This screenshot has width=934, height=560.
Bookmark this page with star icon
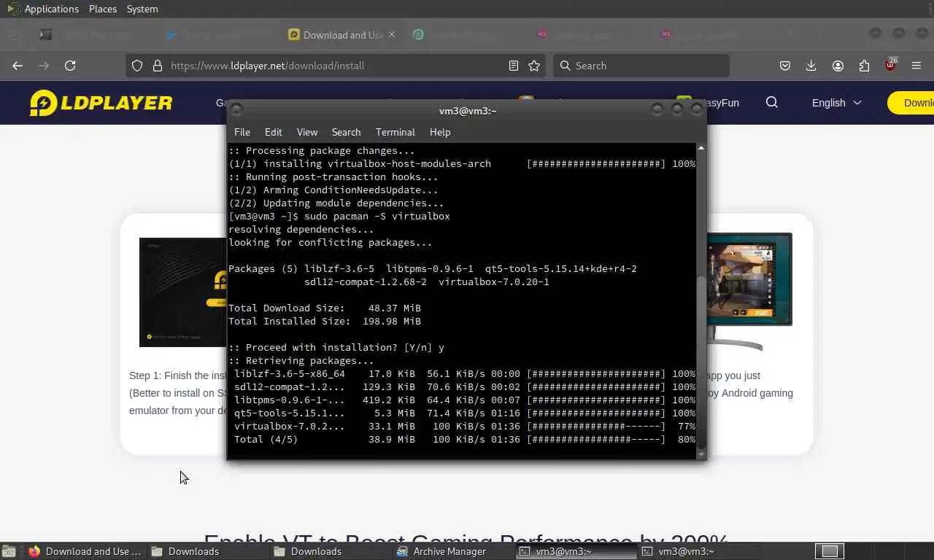pyautogui.click(x=534, y=66)
